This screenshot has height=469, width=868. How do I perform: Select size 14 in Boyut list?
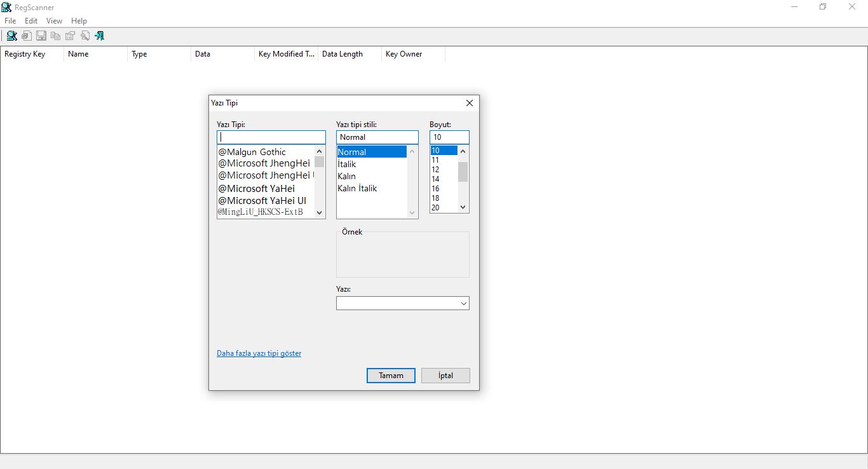444,179
